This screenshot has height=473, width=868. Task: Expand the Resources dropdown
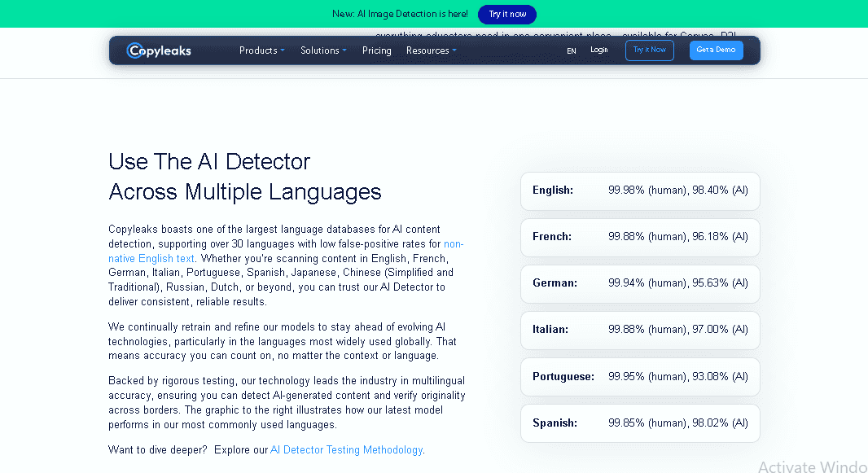click(x=430, y=50)
